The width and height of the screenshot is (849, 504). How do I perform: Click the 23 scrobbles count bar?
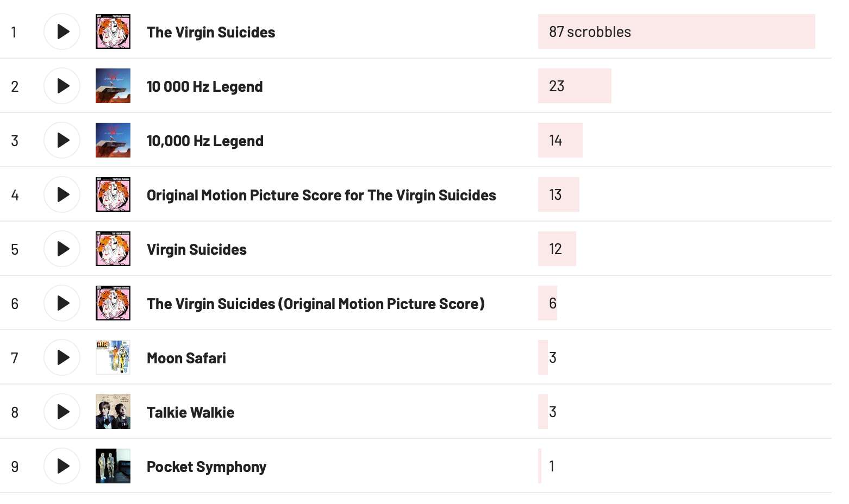575,86
